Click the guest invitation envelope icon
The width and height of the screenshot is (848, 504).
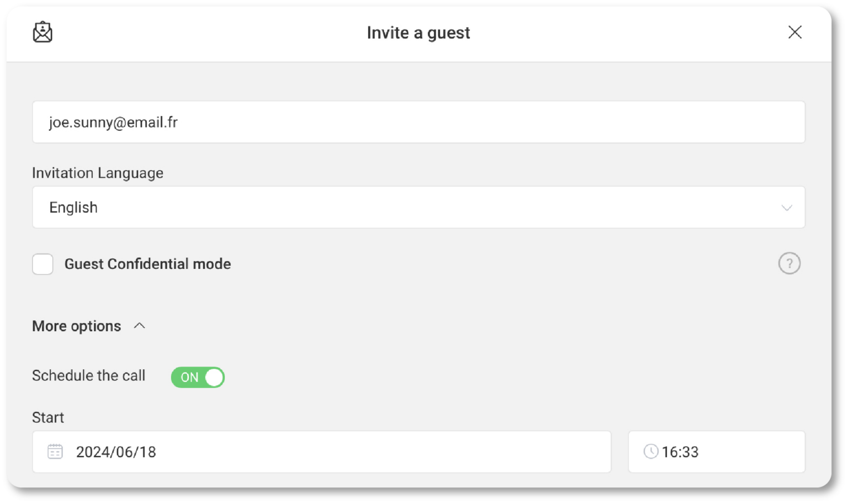click(43, 32)
